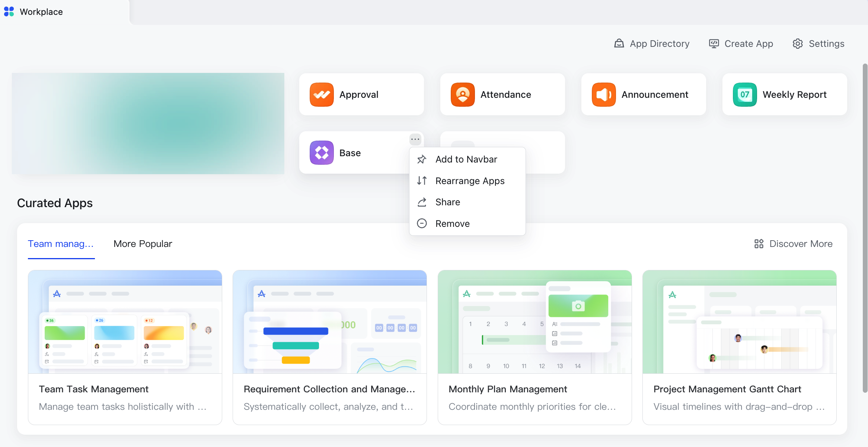Click 'Systematically collect, analyze' description
The image size is (868, 447).
328,406
